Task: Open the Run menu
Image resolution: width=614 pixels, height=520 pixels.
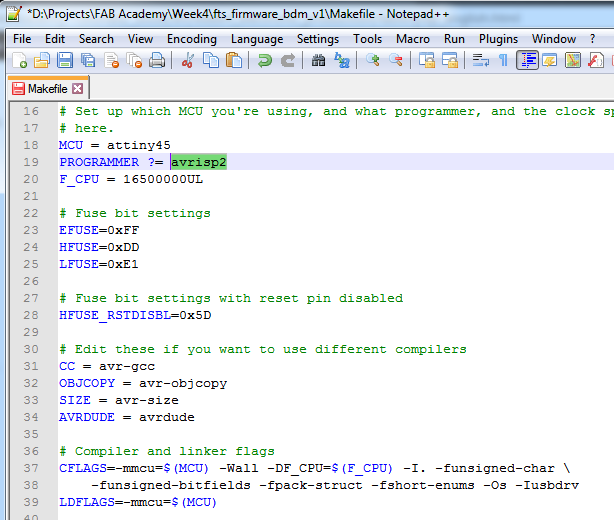Action: [454, 39]
